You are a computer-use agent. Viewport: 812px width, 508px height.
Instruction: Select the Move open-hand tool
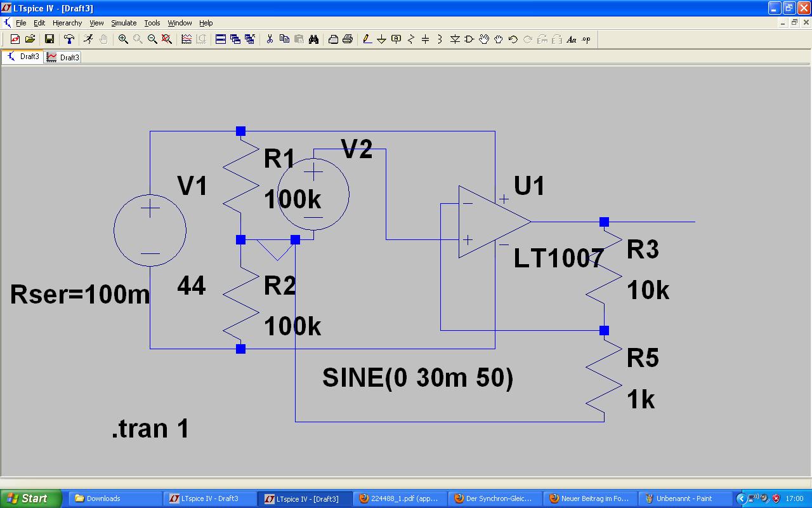tap(484, 39)
